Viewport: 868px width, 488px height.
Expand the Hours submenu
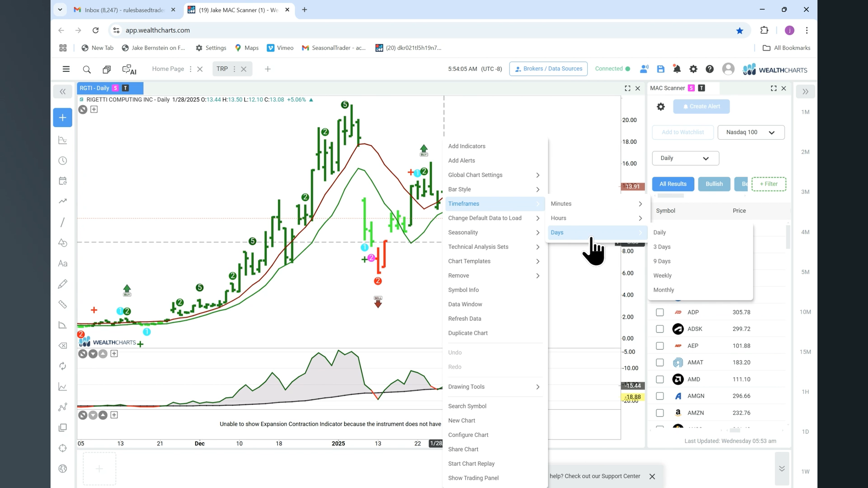click(596, 218)
